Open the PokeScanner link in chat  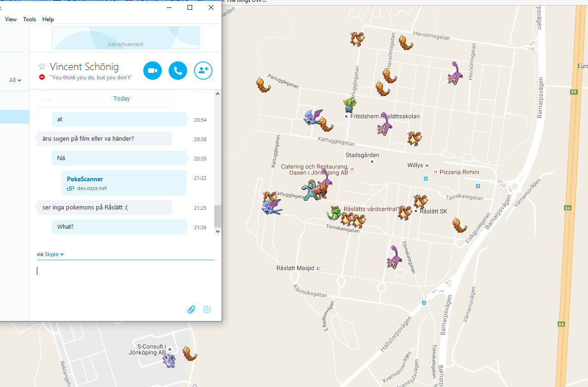[x=85, y=179]
